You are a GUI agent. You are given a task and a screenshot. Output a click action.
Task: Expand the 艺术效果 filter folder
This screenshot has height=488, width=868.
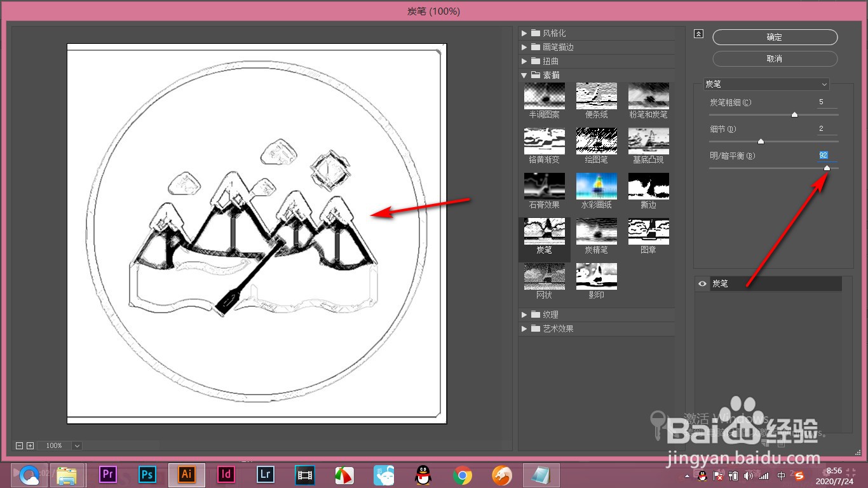(524, 329)
